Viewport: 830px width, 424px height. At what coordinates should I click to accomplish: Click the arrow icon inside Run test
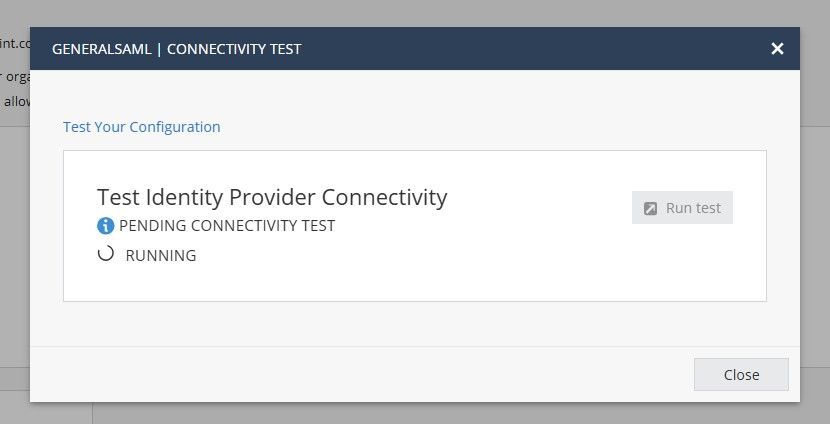coord(651,208)
